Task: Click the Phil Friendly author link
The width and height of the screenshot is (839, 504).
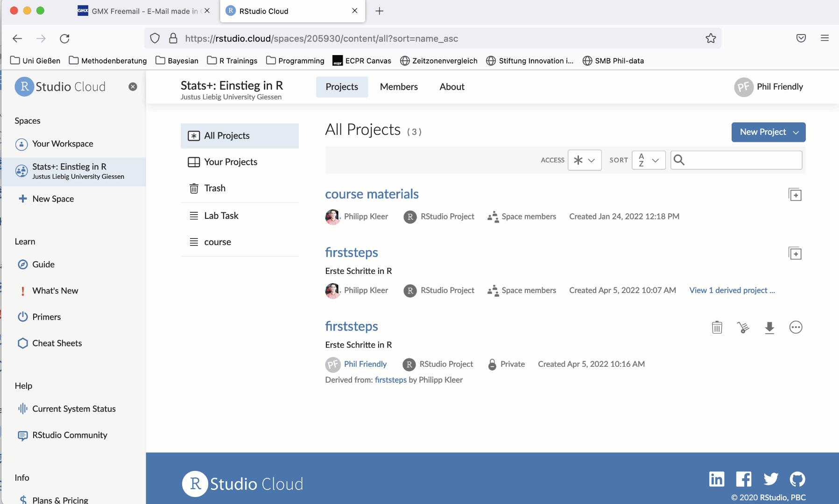Action: click(365, 364)
